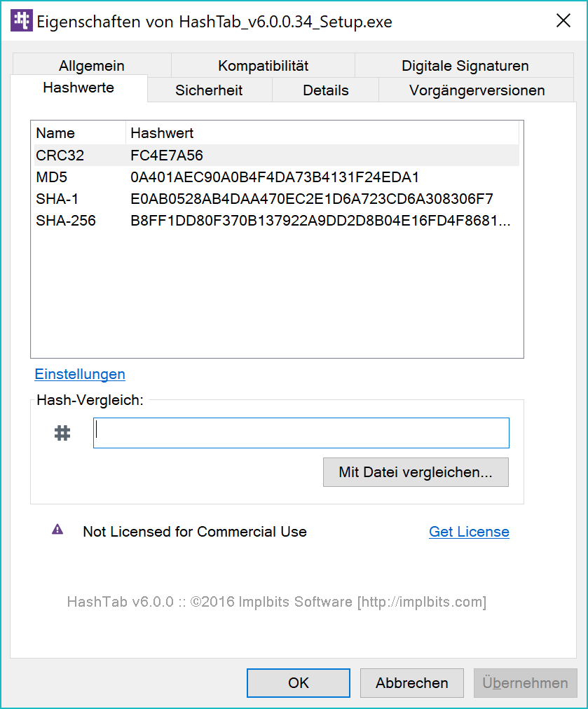Select the SHA-256 row
This screenshot has width=588, height=709.
[277, 220]
